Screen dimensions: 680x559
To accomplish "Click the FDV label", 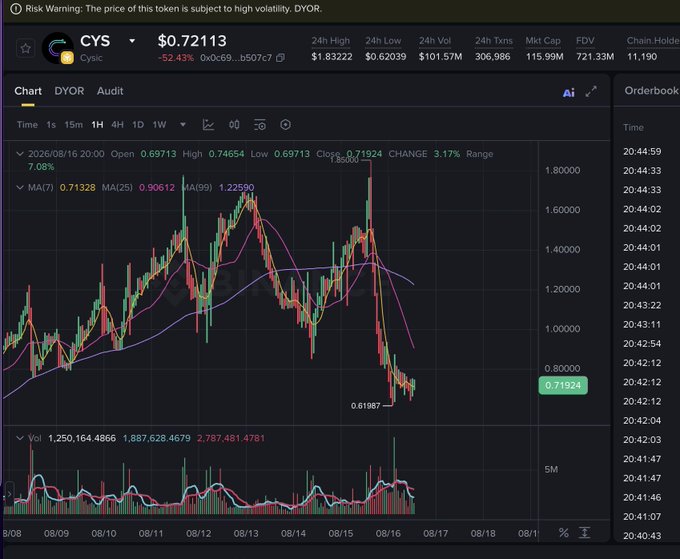I will click(x=585, y=41).
